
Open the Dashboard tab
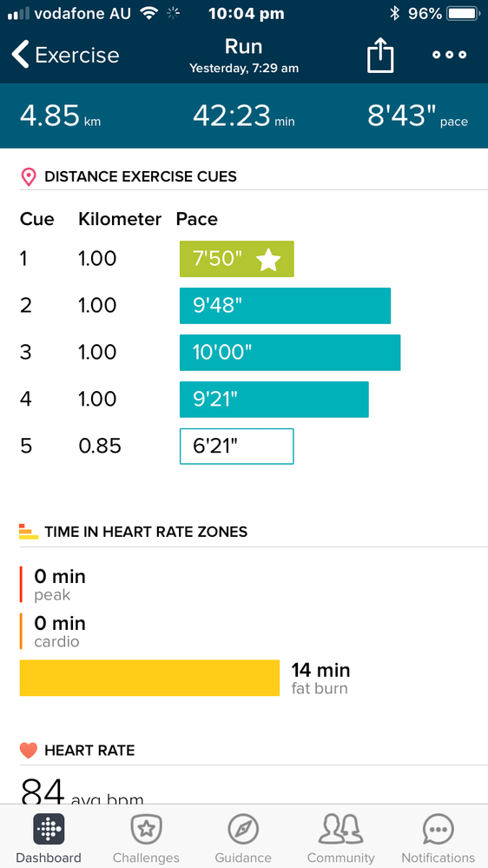49,838
